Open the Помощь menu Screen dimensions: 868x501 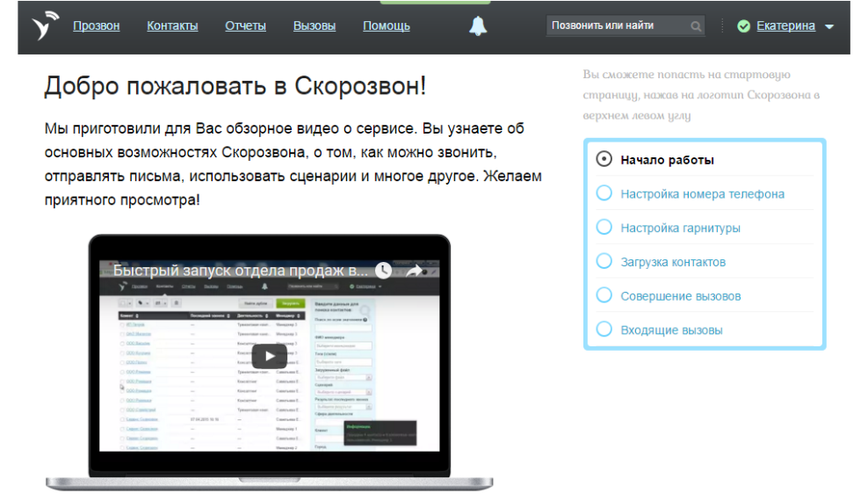(387, 26)
